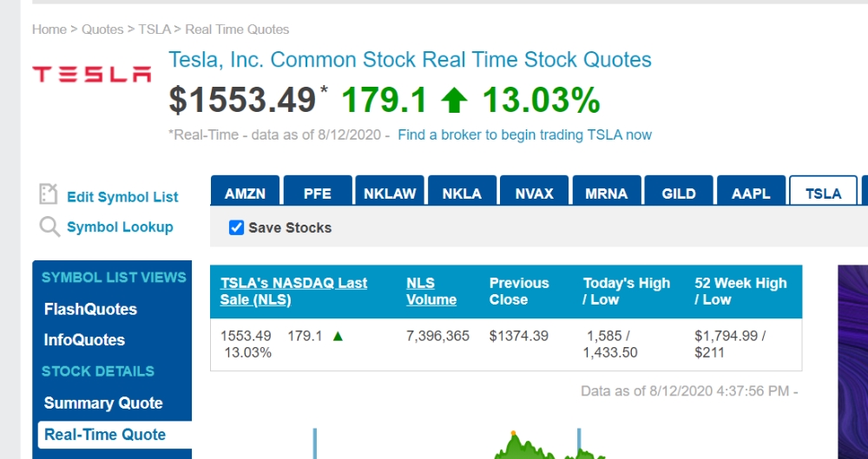Click the Edit Symbol List pencil icon
The height and width of the screenshot is (459, 868).
[x=49, y=195]
